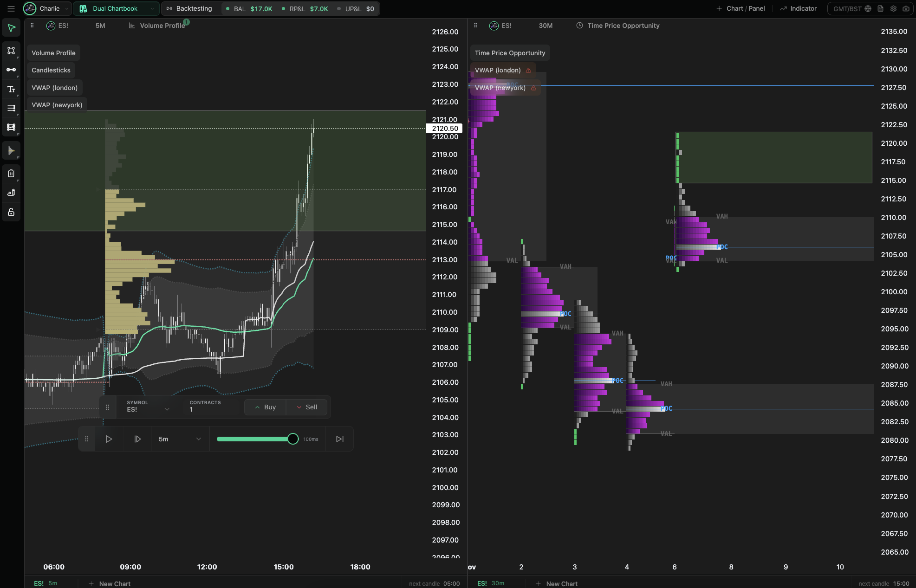Click order panel drag handle
This screenshot has width=916, height=588.
click(108, 407)
